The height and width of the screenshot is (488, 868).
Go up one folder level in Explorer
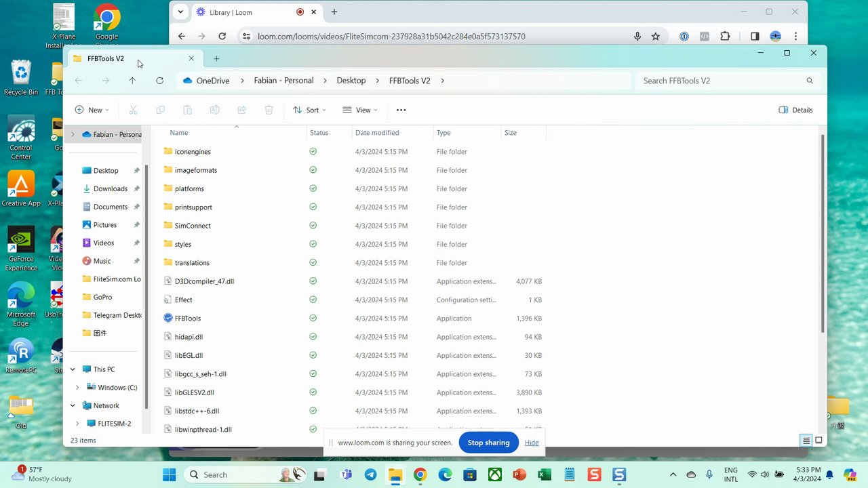pos(132,81)
